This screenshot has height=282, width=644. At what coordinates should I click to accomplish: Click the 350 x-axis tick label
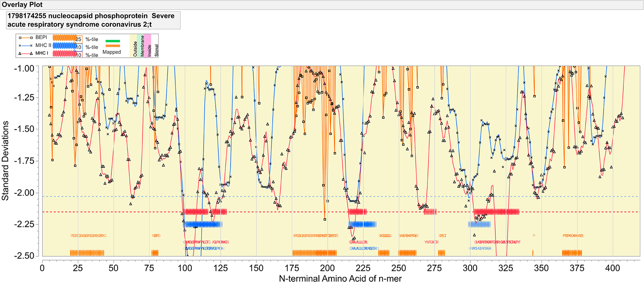pos(541,268)
